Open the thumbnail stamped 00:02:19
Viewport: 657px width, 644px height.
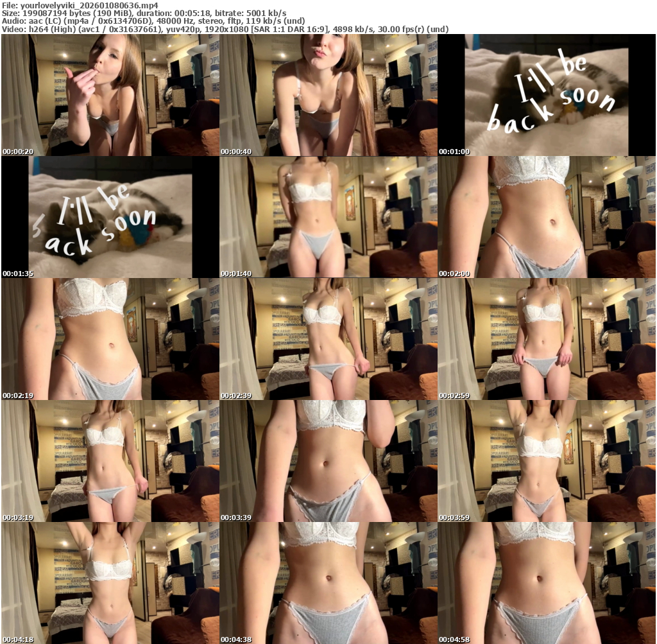coord(110,339)
